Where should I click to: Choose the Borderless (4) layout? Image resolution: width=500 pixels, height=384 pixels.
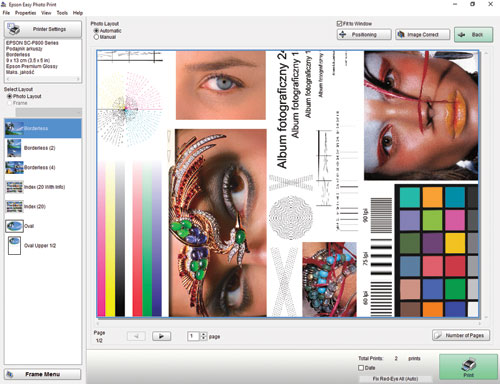pyautogui.click(x=43, y=167)
